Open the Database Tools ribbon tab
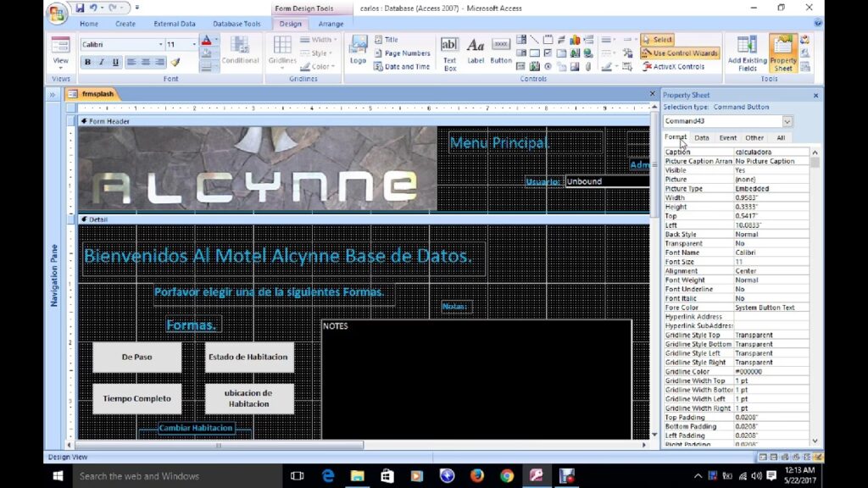Image resolution: width=868 pixels, height=488 pixels. [236, 24]
